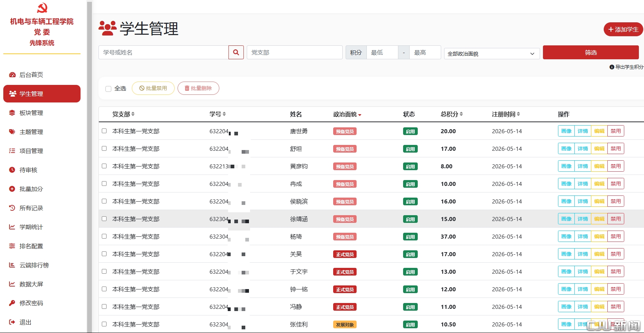This screenshot has width=644, height=333.
Task: Click the red 筛选 button
Action: pyautogui.click(x=591, y=52)
